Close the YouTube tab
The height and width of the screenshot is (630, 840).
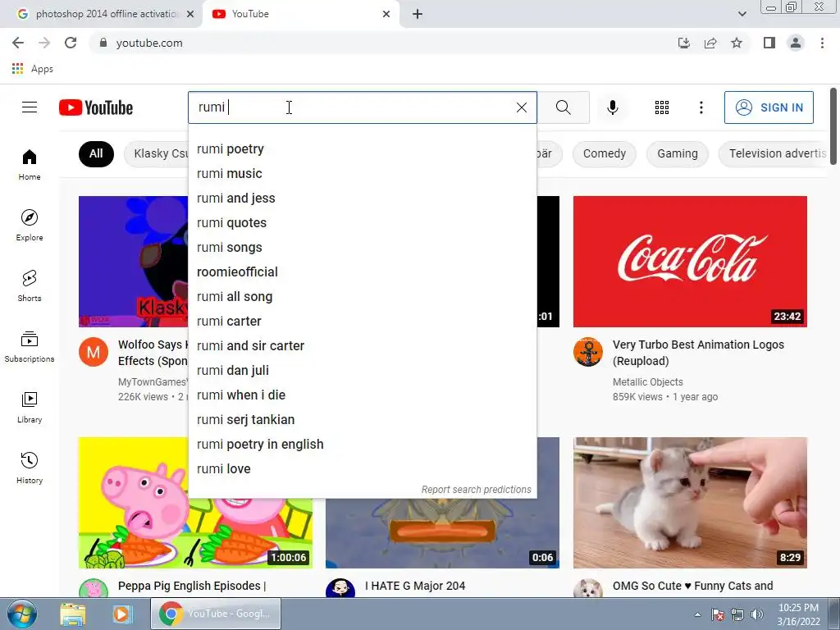[386, 14]
